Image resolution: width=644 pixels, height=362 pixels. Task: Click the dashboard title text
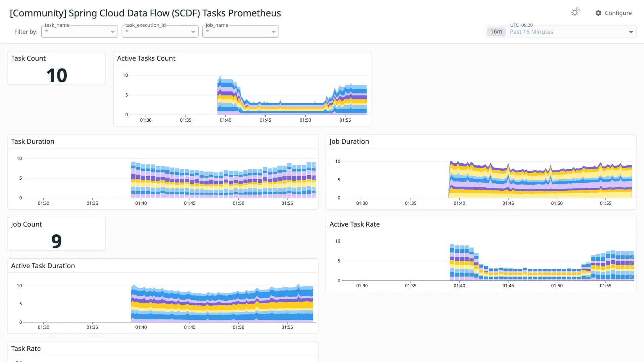coord(145,13)
